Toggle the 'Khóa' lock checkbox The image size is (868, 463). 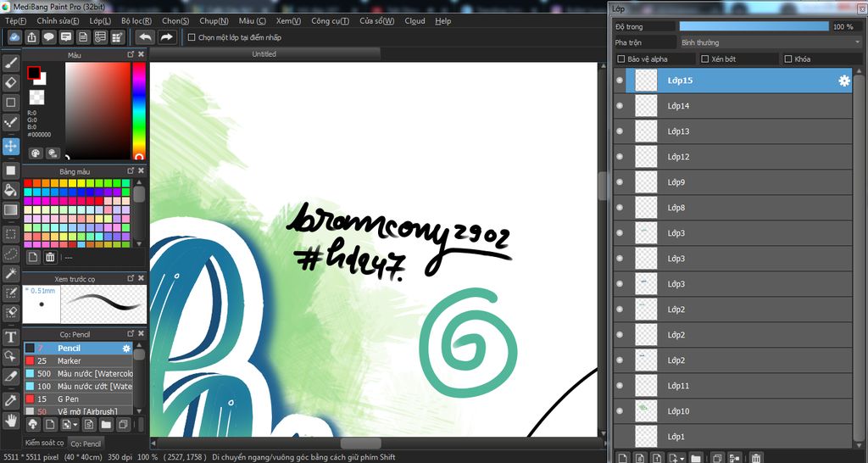[x=787, y=59]
